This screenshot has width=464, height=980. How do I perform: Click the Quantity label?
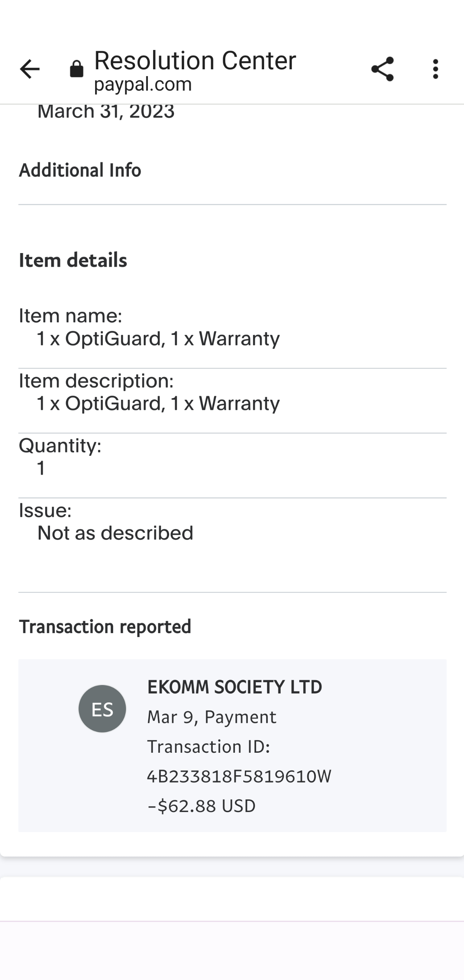pyautogui.click(x=60, y=446)
